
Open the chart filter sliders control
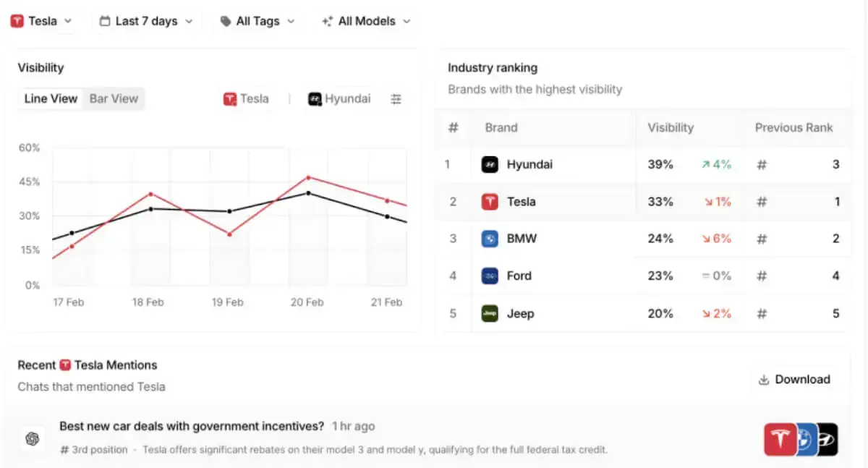pos(396,98)
